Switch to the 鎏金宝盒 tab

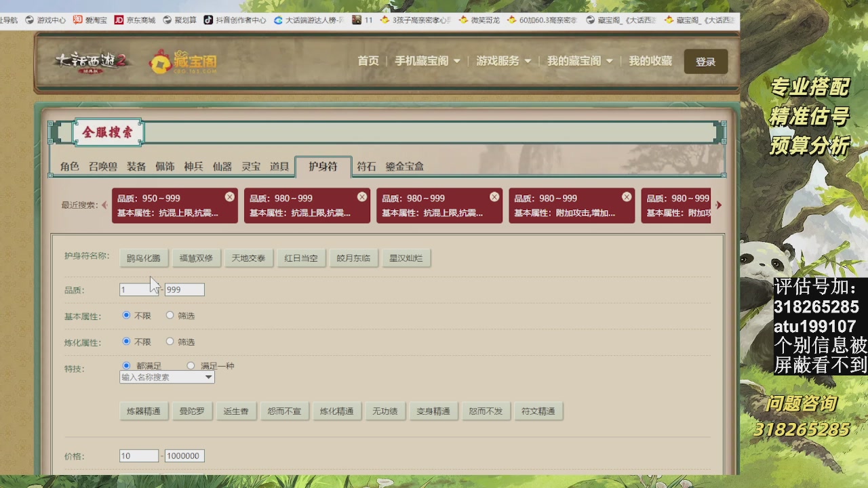405,166
